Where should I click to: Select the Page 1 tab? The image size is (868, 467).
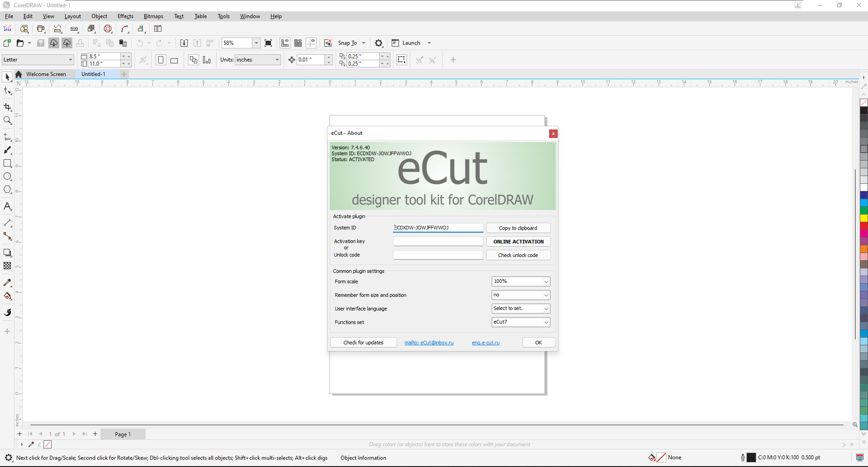click(x=123, y=434)
